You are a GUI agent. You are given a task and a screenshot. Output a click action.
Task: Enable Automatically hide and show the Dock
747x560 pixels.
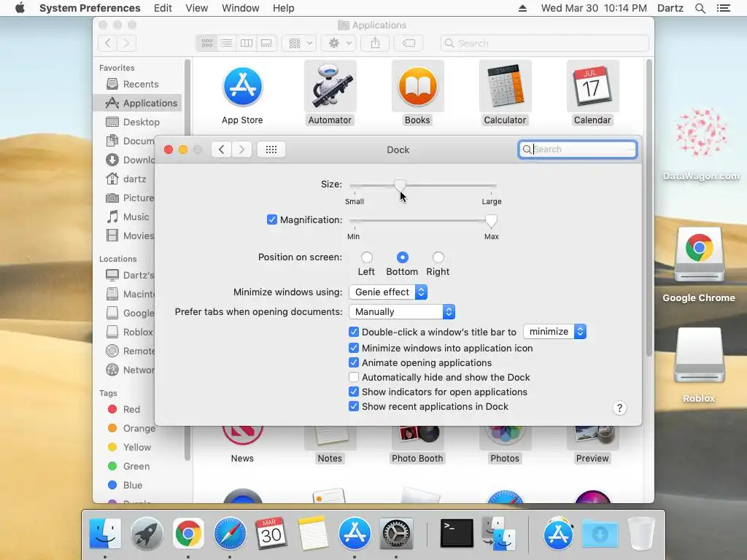coord(354,378)
